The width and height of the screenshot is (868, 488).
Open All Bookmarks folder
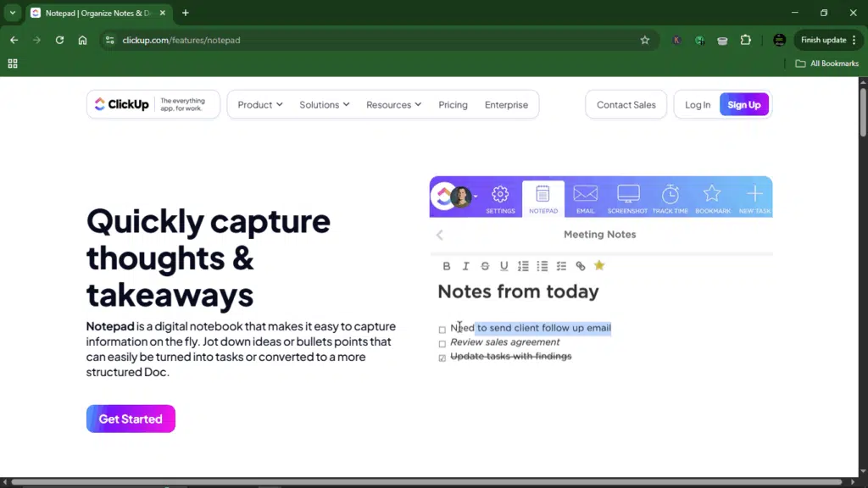point(827,64)
